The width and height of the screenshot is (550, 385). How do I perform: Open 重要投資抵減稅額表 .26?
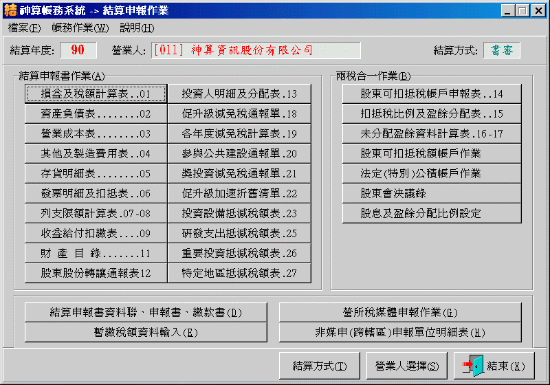[x=239, y=253]
